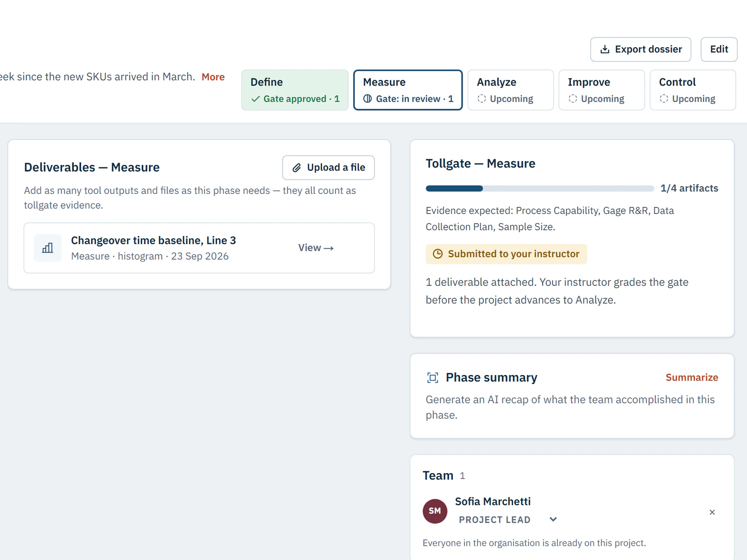Click the clock icon in Submitted badge
This screenshot has height=560, width=747.
tap(437, 254)
